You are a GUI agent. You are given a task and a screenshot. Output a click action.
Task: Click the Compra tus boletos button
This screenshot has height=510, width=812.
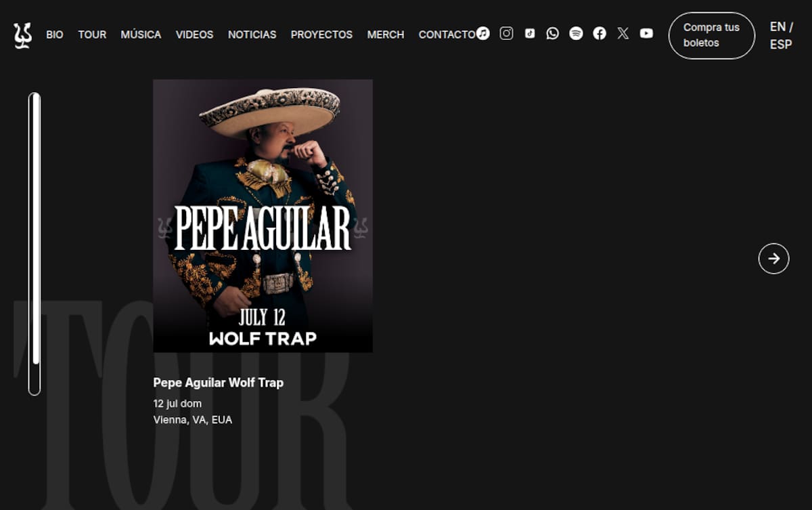coord(712,35)
